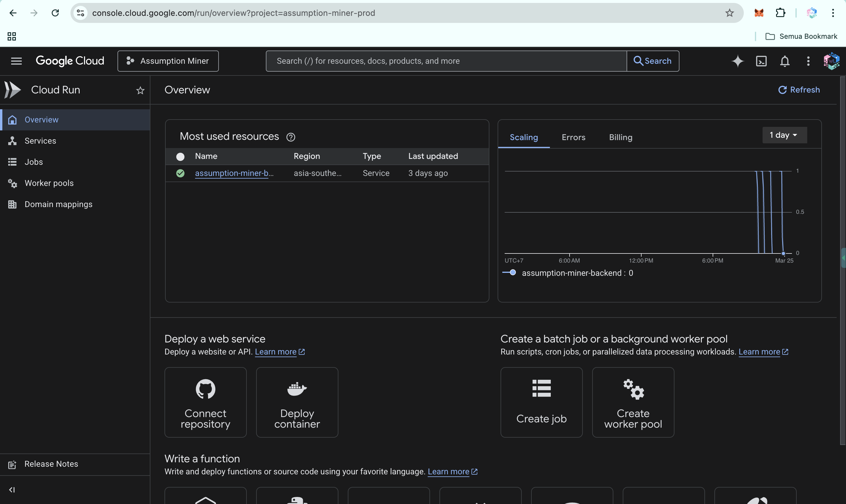Screen dimensions: 846x504
Task: Click the Most used resources help icon
Action: 291,137
